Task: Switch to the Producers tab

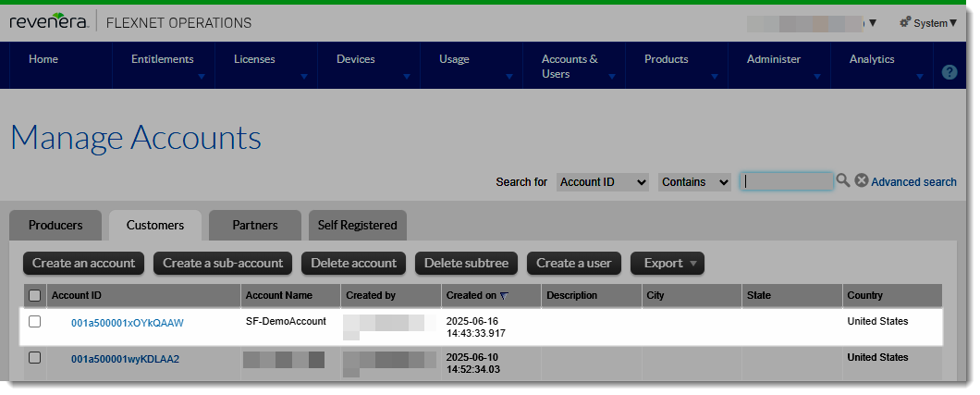Action: (x=55, y=226)
